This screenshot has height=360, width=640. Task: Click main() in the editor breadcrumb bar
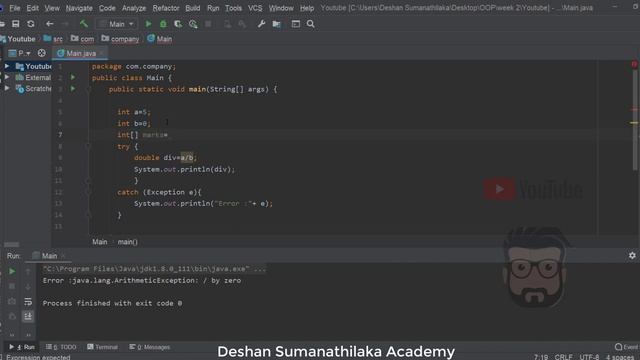(128, 242)
